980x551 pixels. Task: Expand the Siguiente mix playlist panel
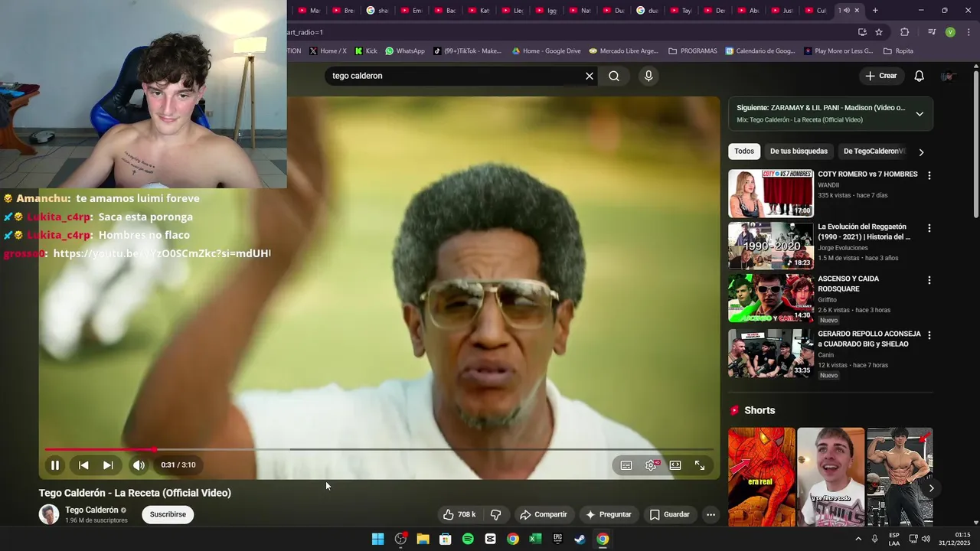tap(920, 114)
